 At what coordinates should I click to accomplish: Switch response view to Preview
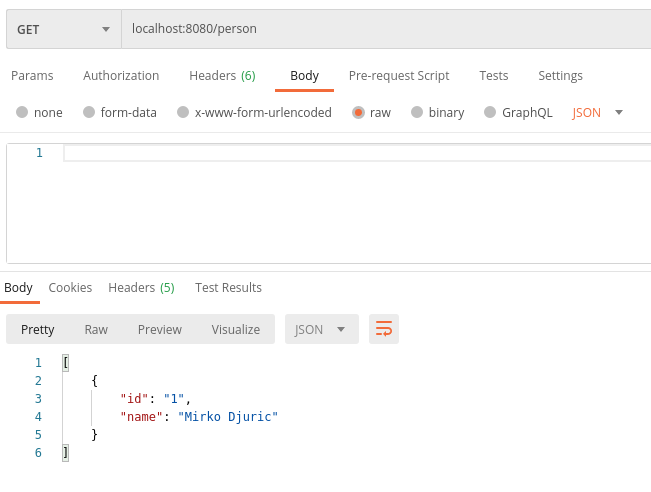[159, 329]
